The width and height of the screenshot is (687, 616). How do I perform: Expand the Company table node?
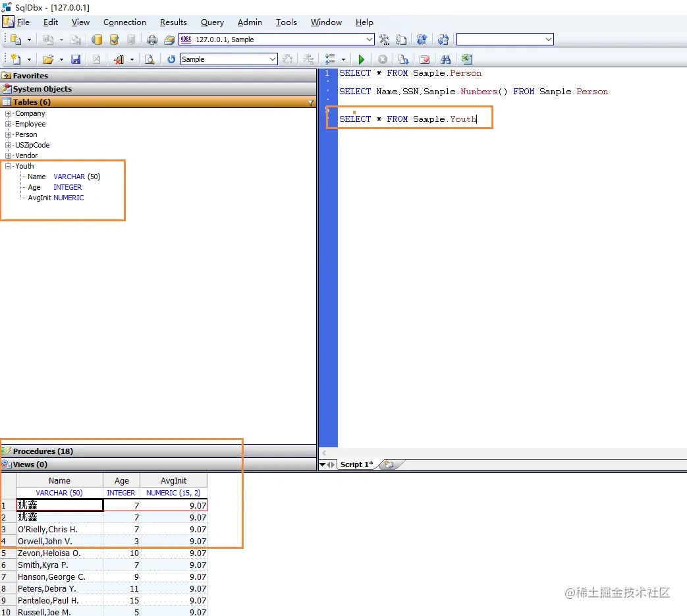click(x=9, y=113)
